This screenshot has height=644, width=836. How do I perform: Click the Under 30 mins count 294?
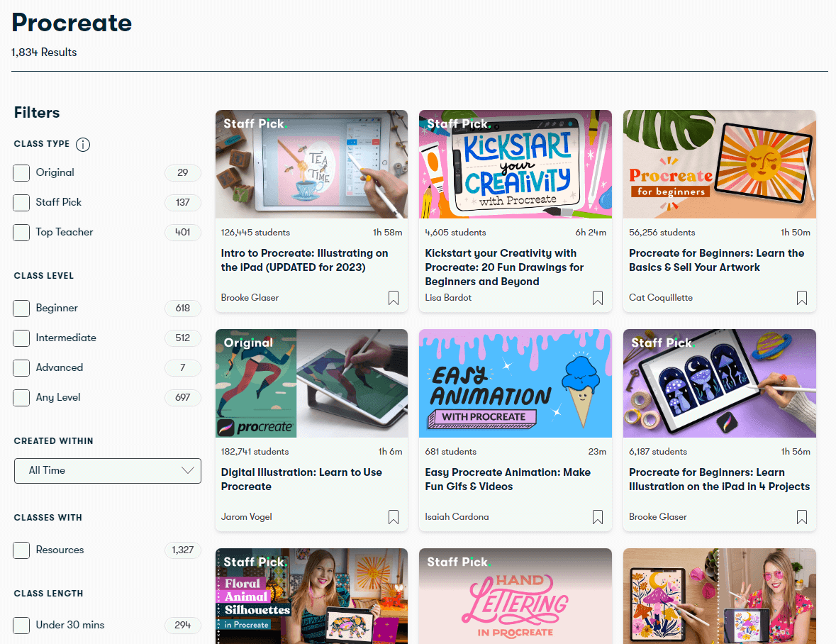click(x=183, y=626)
